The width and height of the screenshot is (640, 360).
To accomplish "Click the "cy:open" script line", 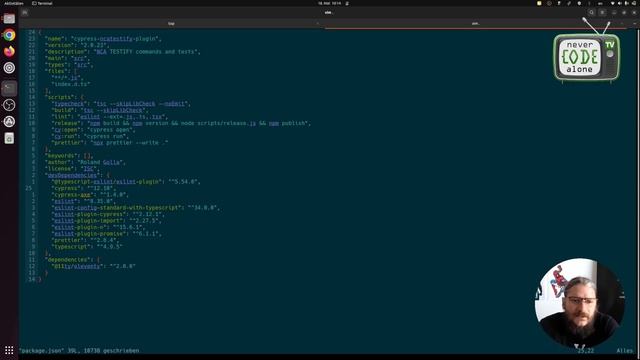I will (93, 130).
